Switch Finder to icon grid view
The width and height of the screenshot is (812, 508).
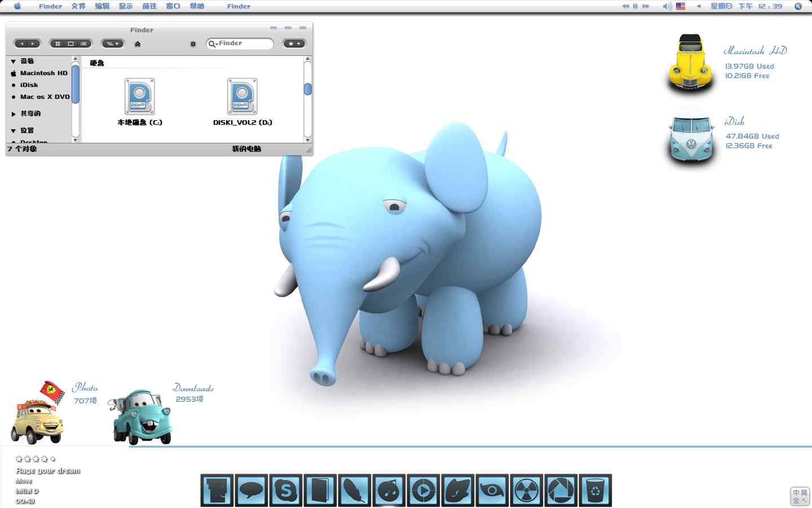[x=58, y=43]
